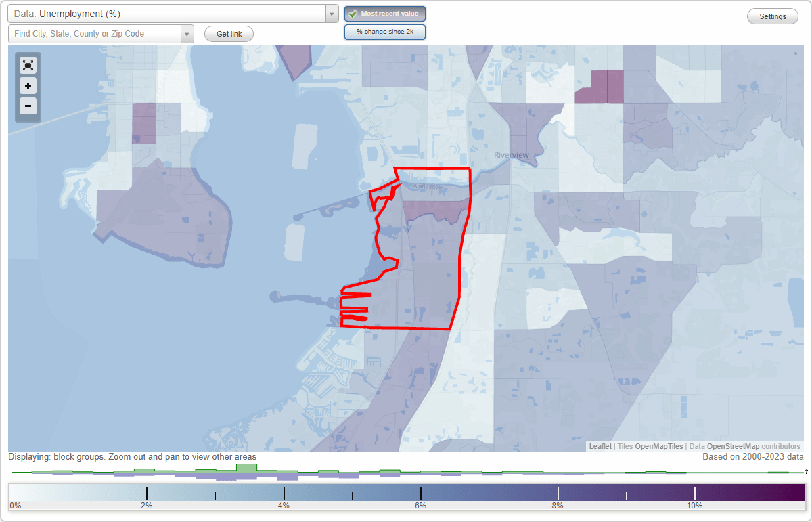The height and width of the screenshot is (522, 812).
Task: Click the Get link button
Action: pos(229,34)
